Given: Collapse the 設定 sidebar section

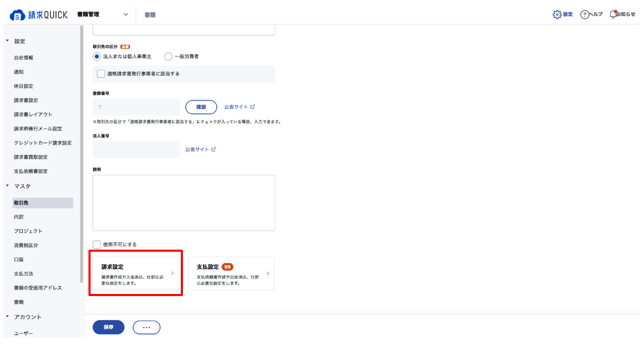Looking at the screenshot, I should click(7, 41).
